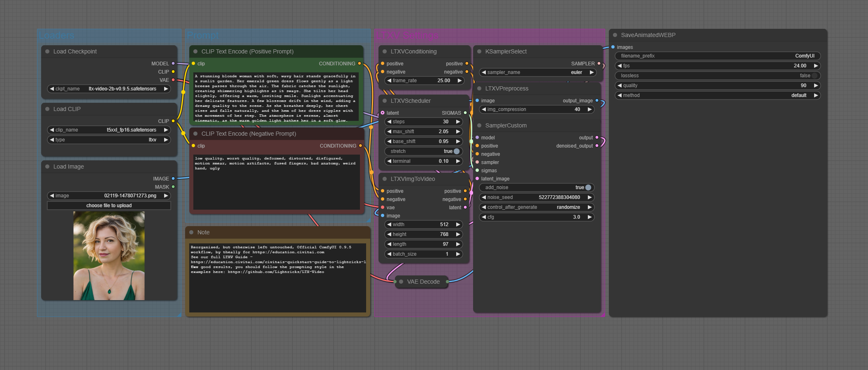
Task: Collapse the VAE Decode node dot
Action: click(x=401, y=282)
